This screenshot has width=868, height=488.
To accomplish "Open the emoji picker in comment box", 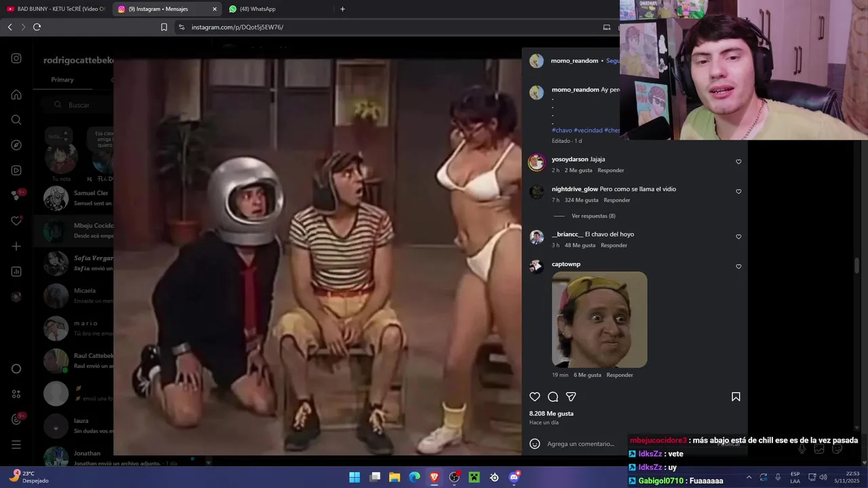I will pos(535,444).
